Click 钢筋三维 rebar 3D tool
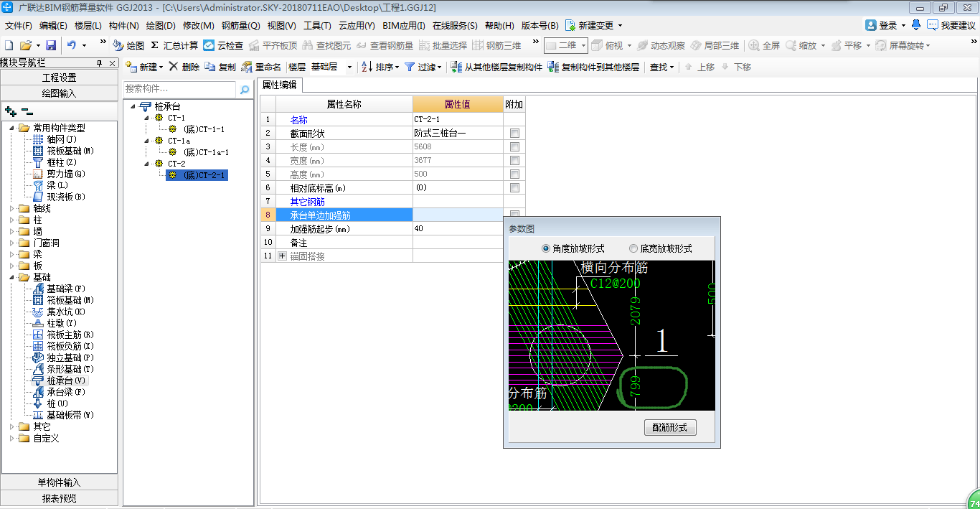The image size is (980, 509). pyautogui.click(x=496, y=45)
